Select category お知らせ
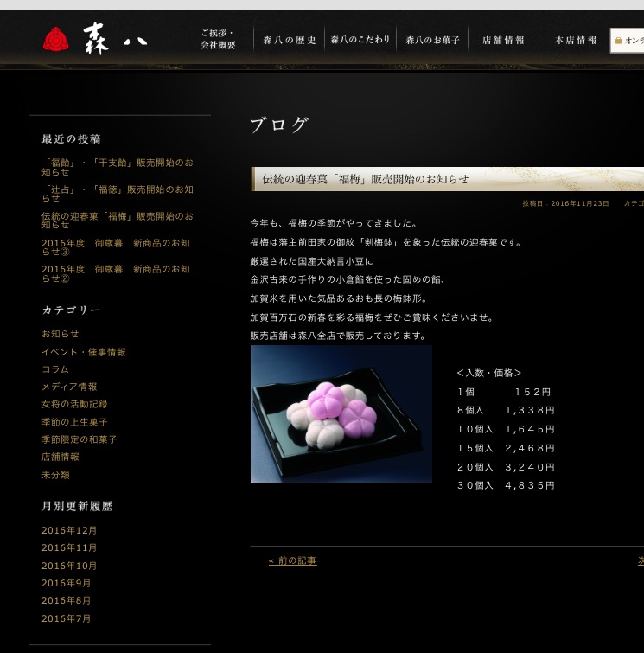 (x=60, y=334)
